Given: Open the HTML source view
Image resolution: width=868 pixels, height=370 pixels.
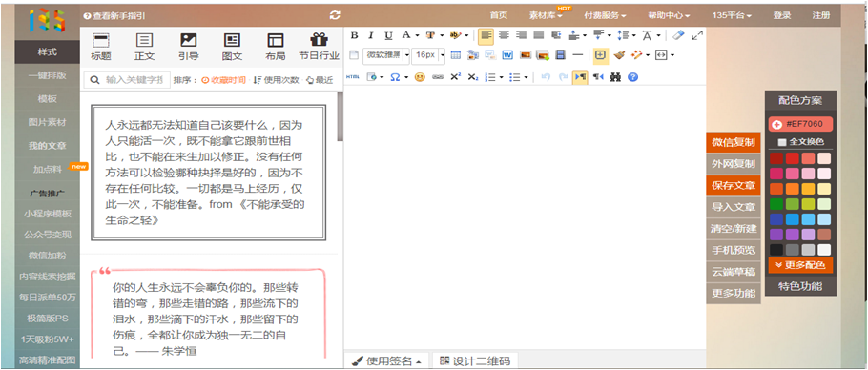Looking at the screenshot, I should pos(353,77).
